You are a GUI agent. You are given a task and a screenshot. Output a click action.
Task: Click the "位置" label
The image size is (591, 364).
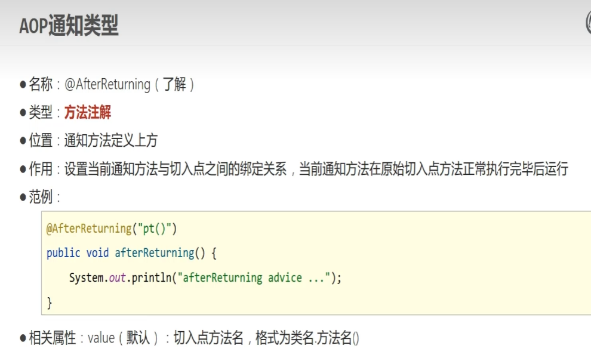point(41,141)
